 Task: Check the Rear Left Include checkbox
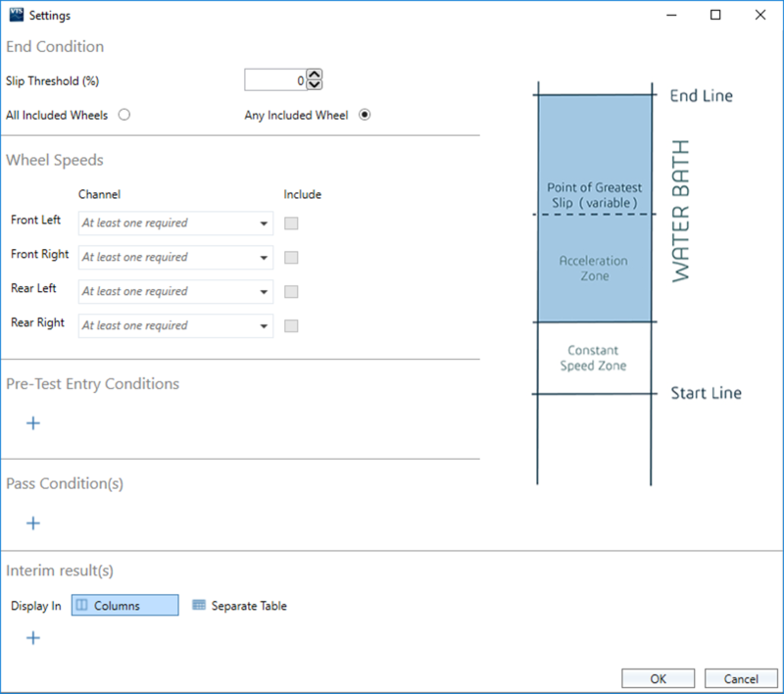291,292
